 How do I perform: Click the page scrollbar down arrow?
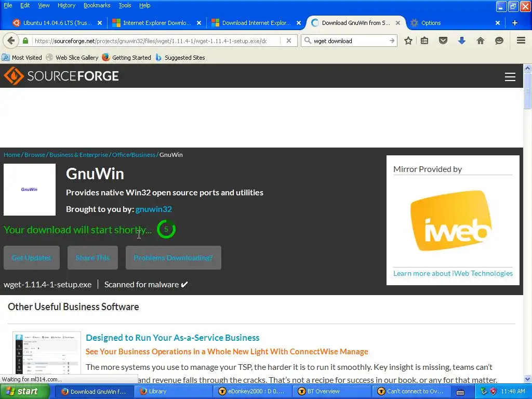pos(527,379)
